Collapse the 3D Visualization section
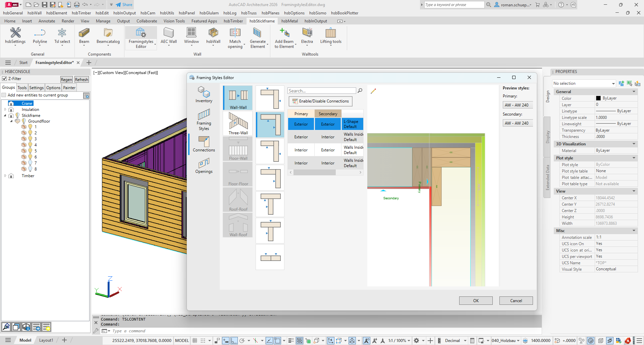The height and width of the screenshot is (345, 644). pos(634,144)
